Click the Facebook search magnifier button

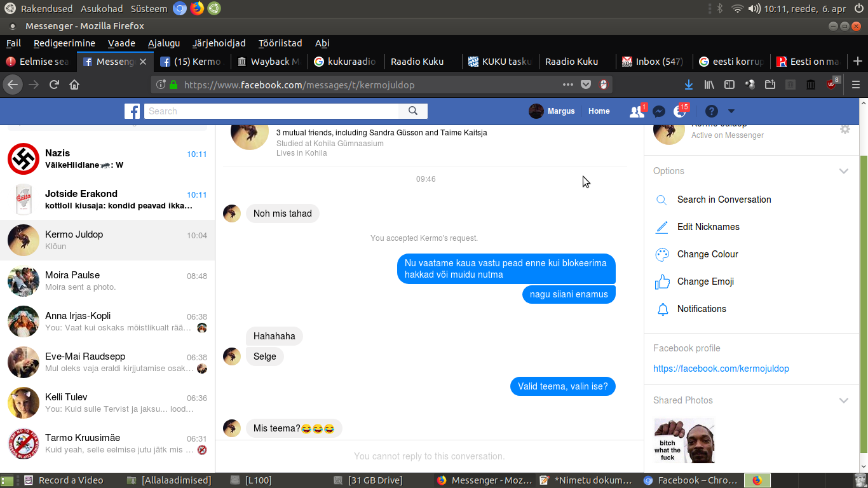413,111
